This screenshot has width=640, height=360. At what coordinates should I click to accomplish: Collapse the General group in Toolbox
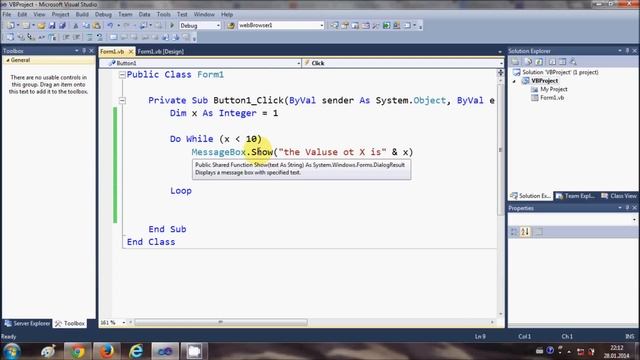point(8,60)
